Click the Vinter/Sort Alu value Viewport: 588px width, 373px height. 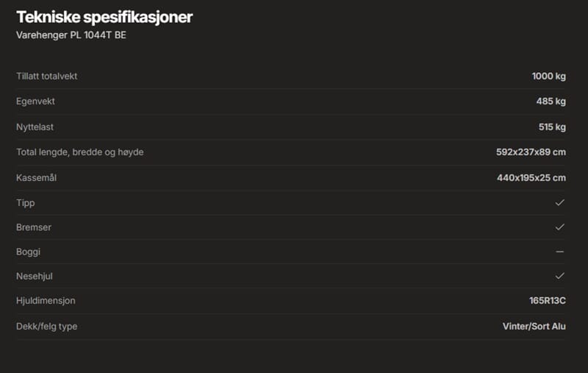pos(528,326)
